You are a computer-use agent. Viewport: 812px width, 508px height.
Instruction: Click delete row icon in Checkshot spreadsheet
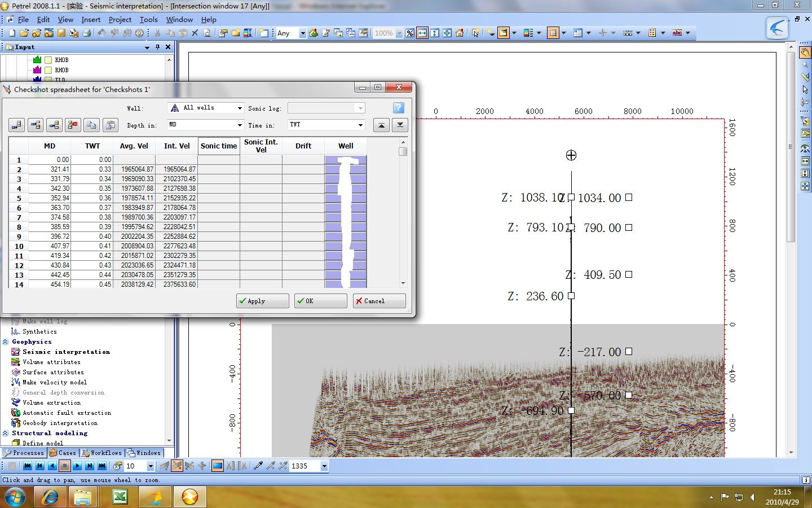[73, 125]
